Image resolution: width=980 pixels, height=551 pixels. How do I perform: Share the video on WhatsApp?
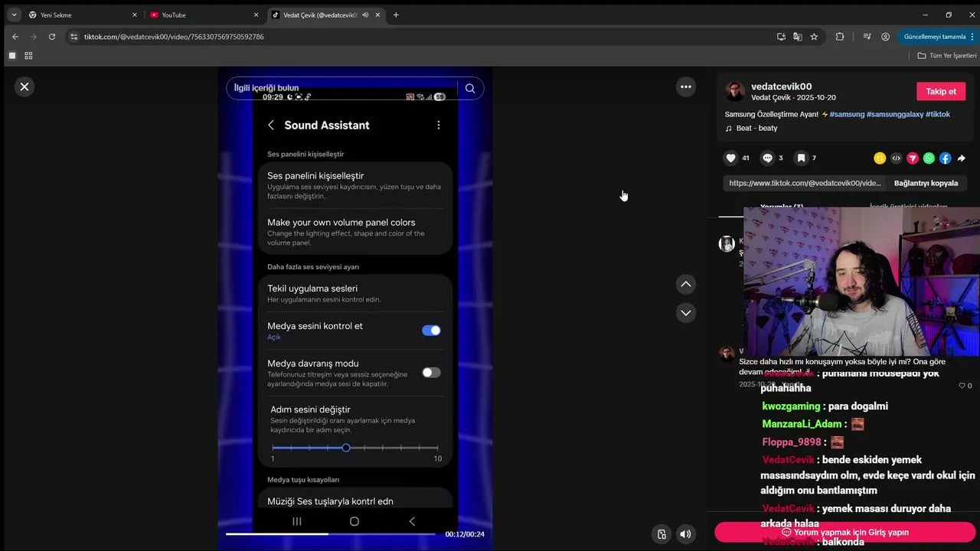[929, 158]
